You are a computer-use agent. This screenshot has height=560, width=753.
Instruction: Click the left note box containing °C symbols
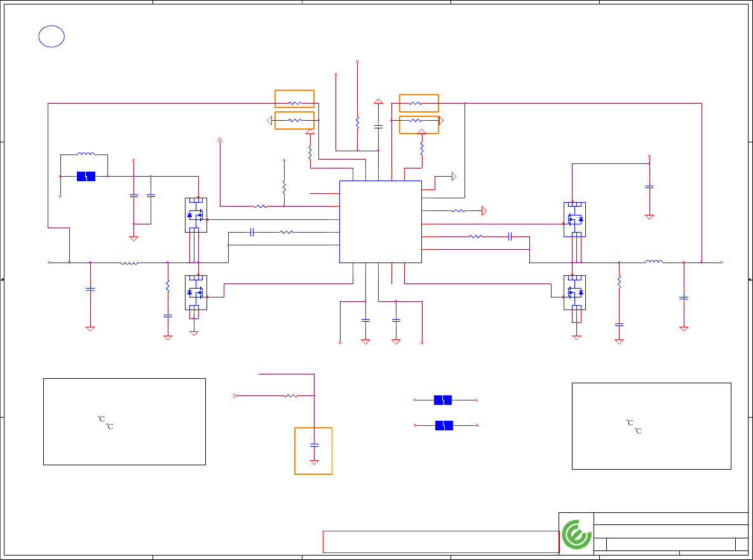point(125,421)
